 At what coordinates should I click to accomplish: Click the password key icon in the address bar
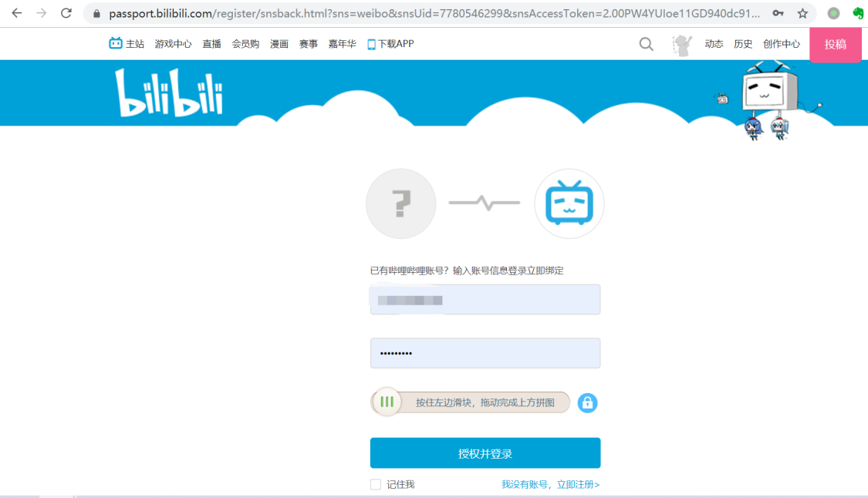point(778,13)
